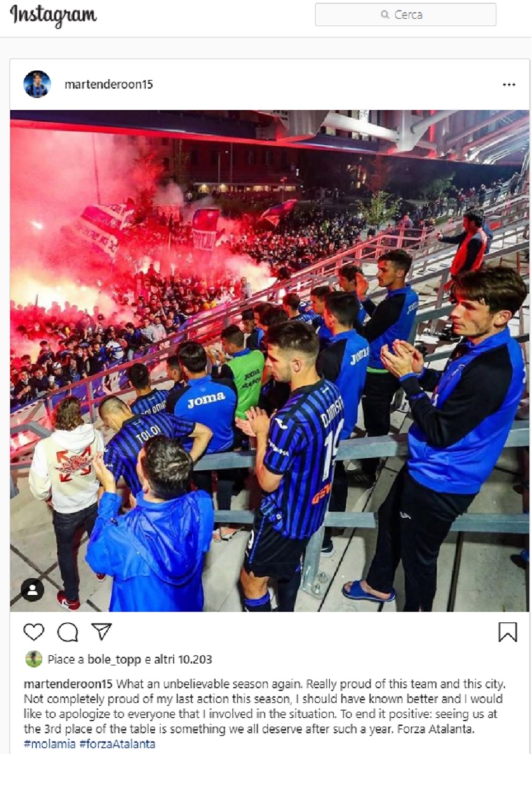532x785 pixels.
Task: Open martenderoon15 username in post header
Action: click(109, 84)
